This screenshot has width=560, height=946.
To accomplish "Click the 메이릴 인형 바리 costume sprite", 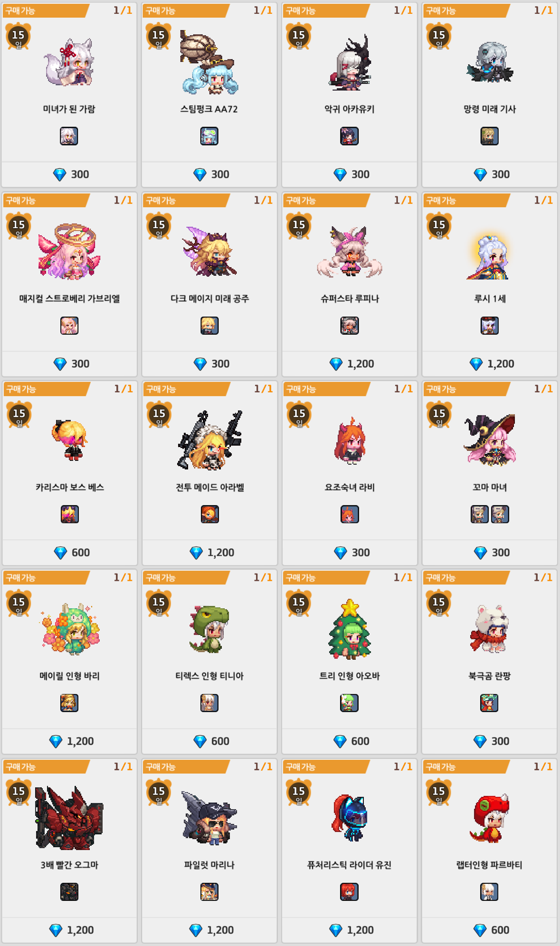I will point(70,629).
